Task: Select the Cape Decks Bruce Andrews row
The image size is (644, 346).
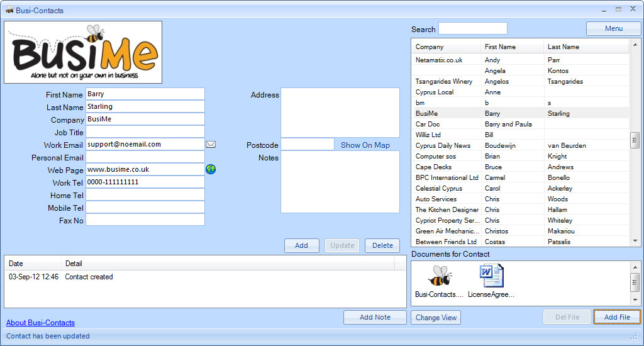Action: [520, 167]
